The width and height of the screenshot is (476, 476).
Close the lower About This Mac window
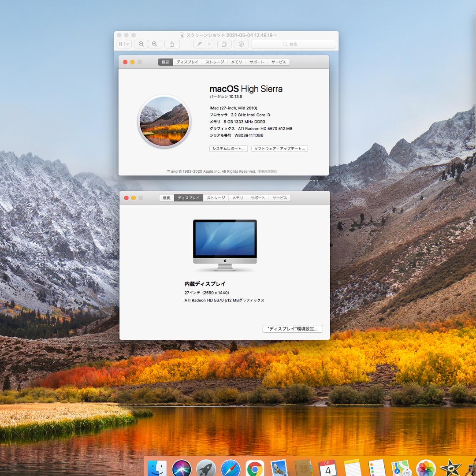click(x=126, y=198)
